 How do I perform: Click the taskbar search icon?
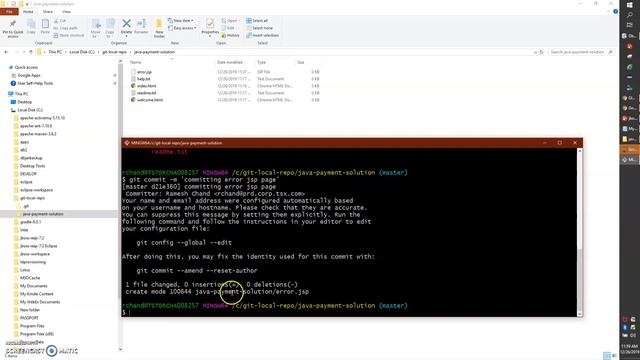[x=630, y=15]
